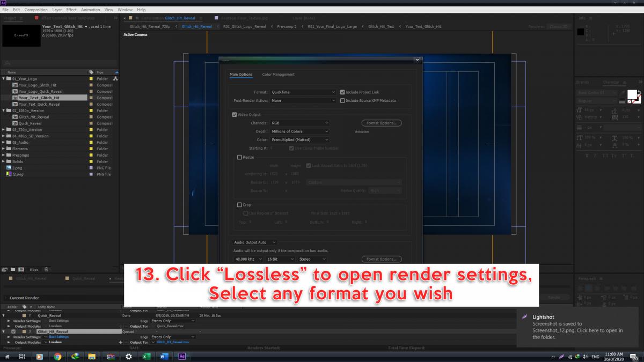644x362 pixels.
Task: Open the Channels dropdown showing RGB
Action: (x=299, y=123)
